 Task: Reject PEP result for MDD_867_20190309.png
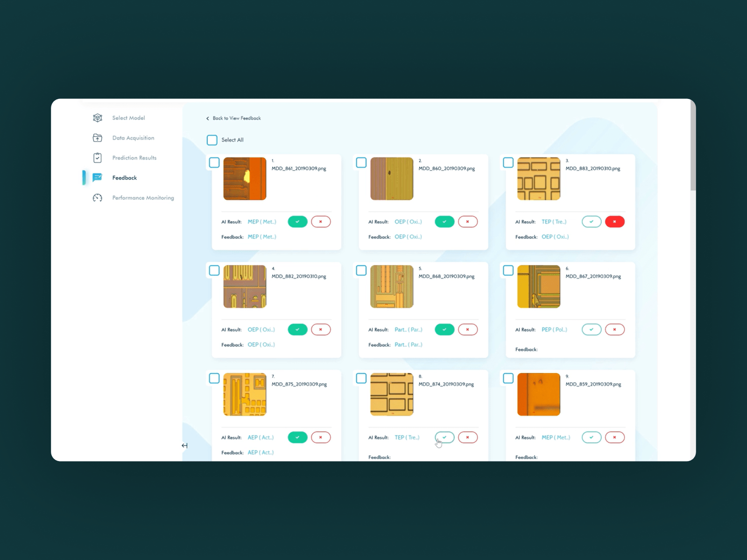click(x=615, y=329)
